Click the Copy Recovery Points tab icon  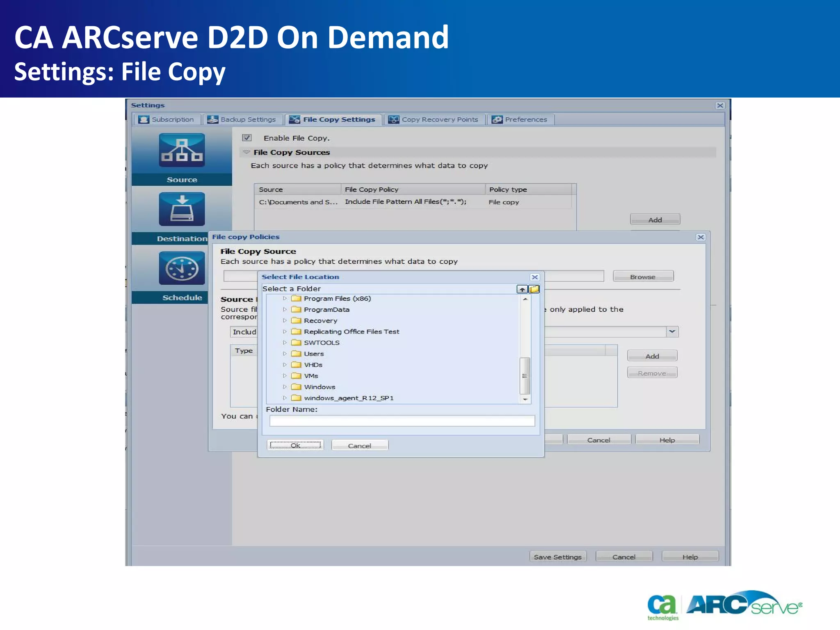point(394,119)
